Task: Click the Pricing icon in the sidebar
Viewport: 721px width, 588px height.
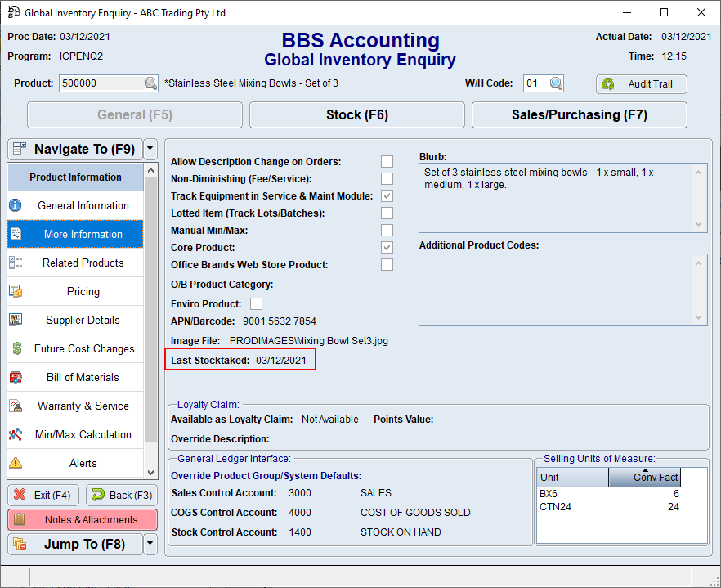Action: tap(16, 291)
